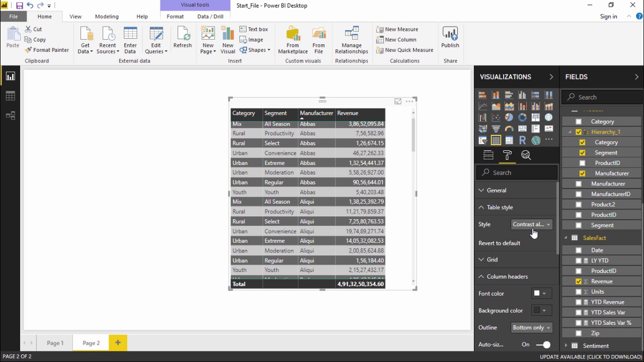Select the donut chart visual

[x=522, y=117]
